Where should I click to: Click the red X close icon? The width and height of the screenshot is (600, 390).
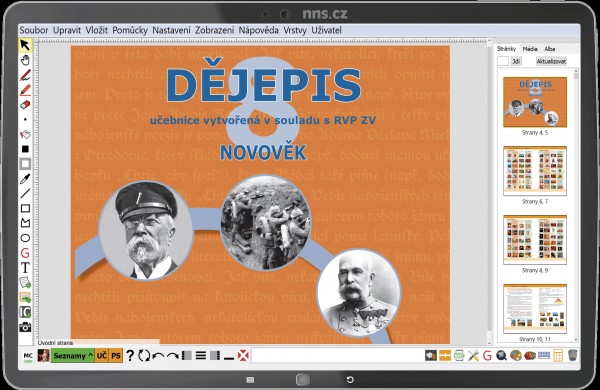point(243,356)
